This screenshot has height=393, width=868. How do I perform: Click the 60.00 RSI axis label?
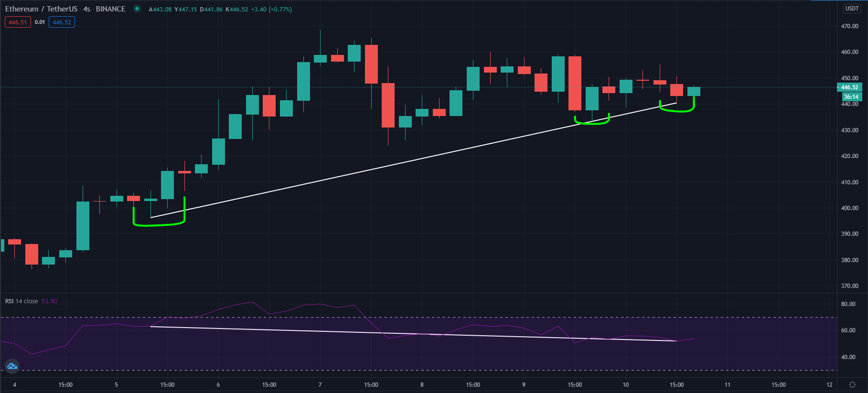(x=848, y=330)
